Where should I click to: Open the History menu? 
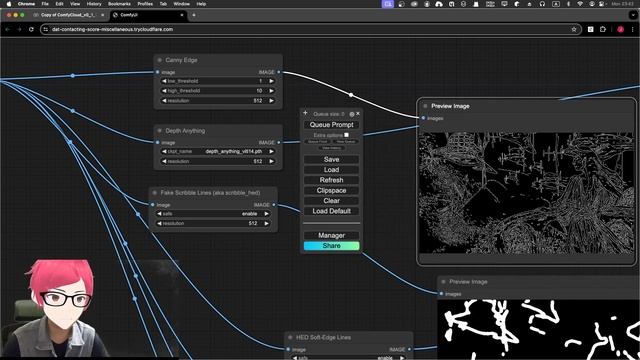[x=94, y=4]
